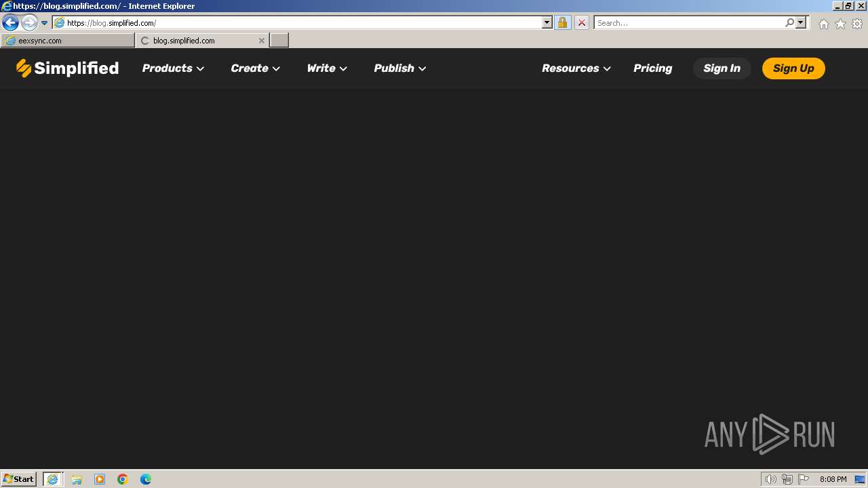Click the Internet Explorer Back arrow button
The height and width of the screenshot is (488, 868).
click(10, 22)
